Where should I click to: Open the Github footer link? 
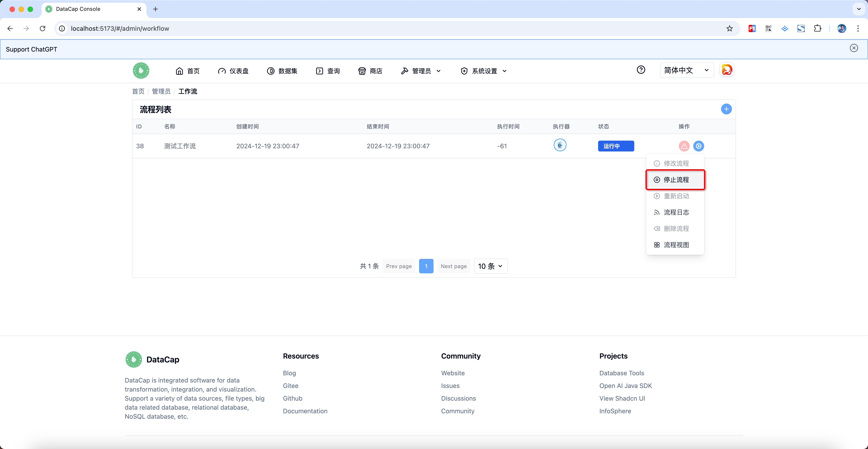(292, 398)
